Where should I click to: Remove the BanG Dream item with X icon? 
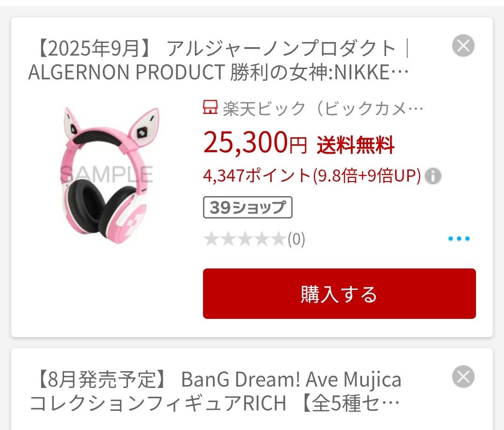pyautogui.click(x=463, y=377)
